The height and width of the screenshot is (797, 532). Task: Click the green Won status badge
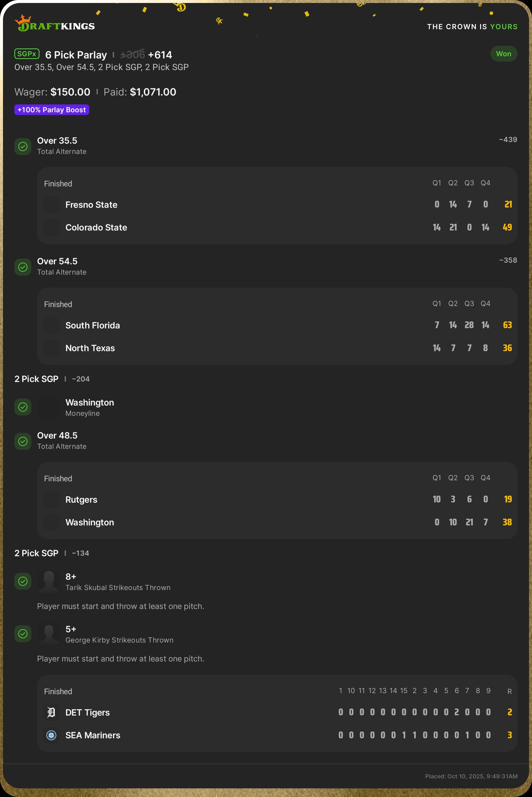coord(504,54)
